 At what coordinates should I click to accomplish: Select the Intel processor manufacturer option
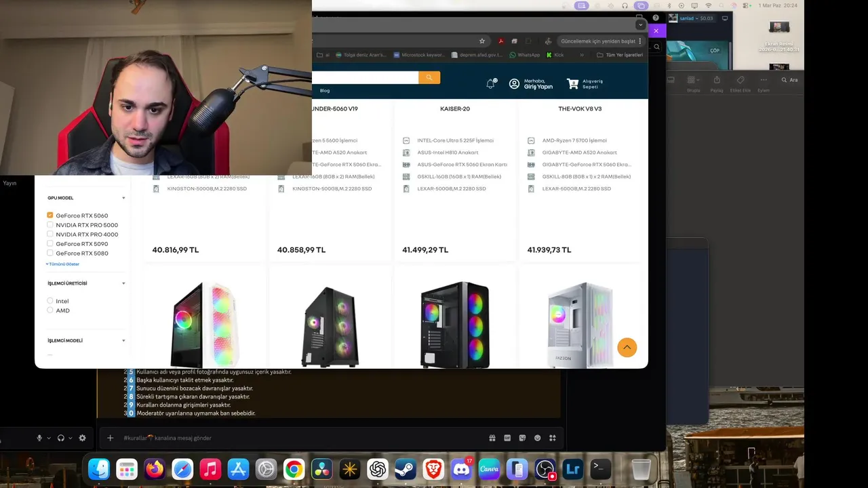(50, 301)
